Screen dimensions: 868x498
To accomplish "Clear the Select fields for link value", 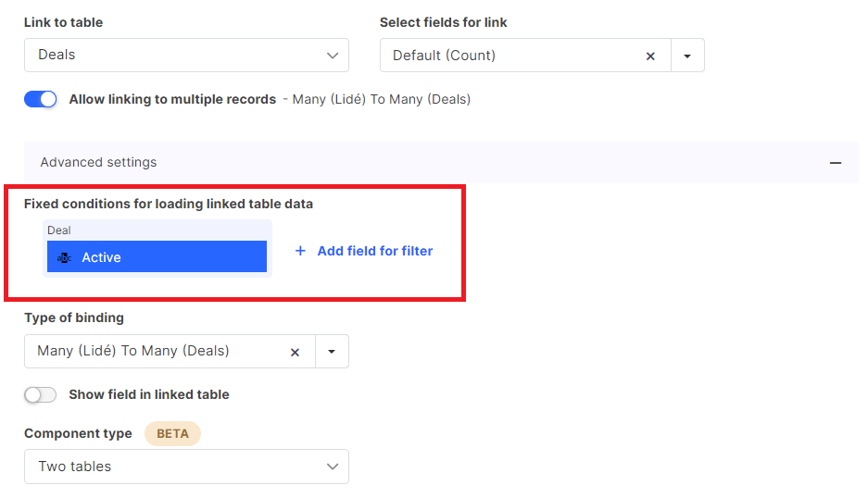I will (650, 56).
